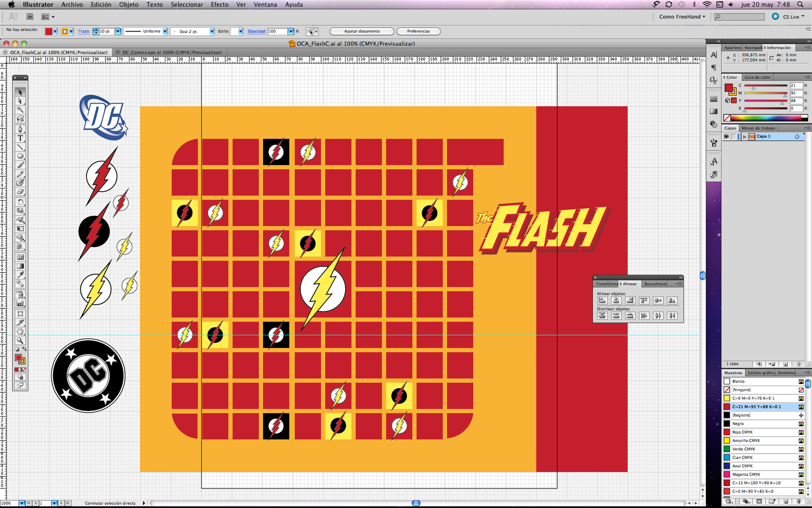
Task: Select the Pen tool
Action: tap(20, 129)
